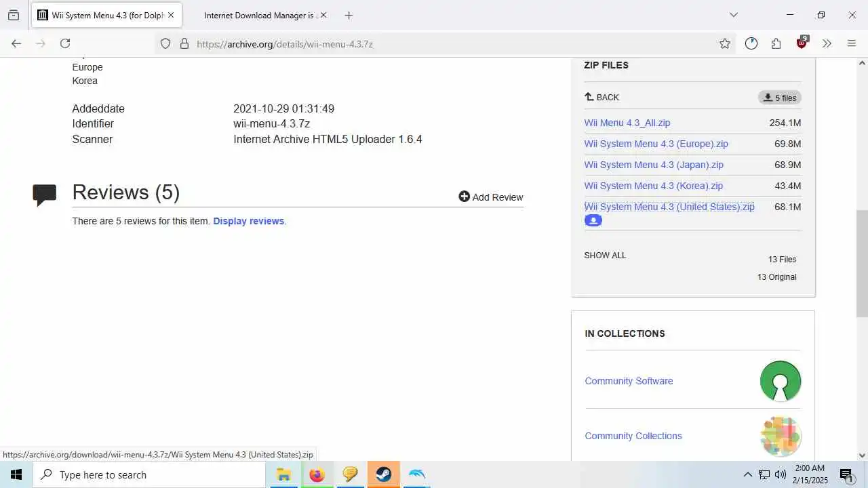Open Firefox application hamburger menu
Image resolution: width=868 pixels, height=488 pixels.
[852, 43]
